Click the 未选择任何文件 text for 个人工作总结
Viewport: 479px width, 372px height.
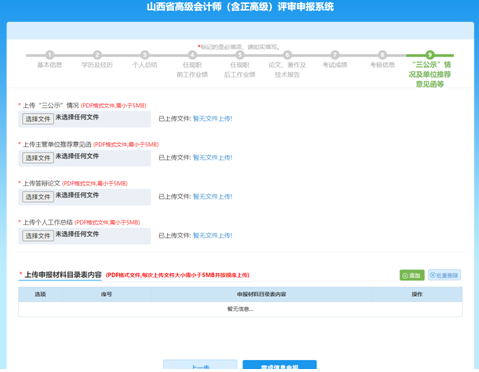tap(77, 234)
